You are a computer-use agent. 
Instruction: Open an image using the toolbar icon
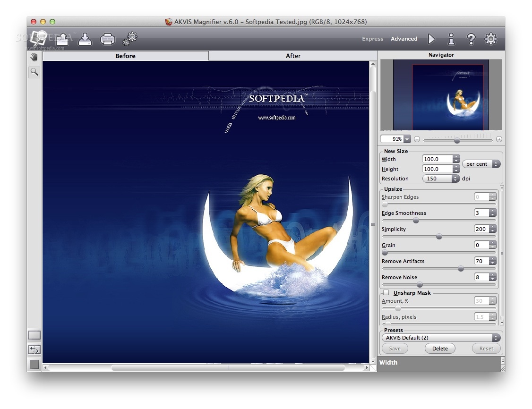[62, 39]
